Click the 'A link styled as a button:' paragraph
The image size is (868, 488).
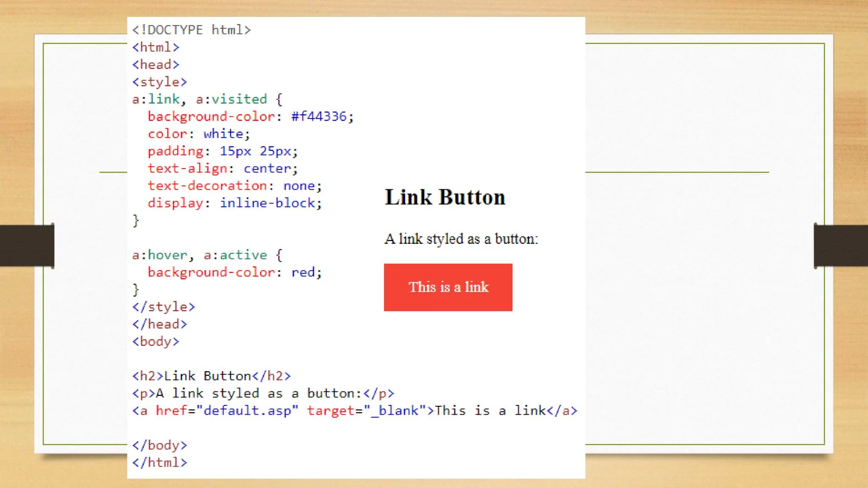click(461, 239)
